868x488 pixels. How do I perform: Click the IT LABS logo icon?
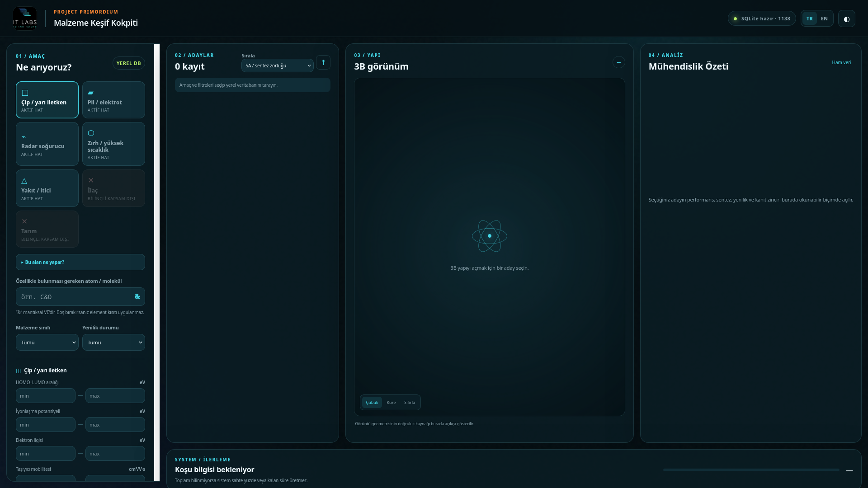point(25,19)
